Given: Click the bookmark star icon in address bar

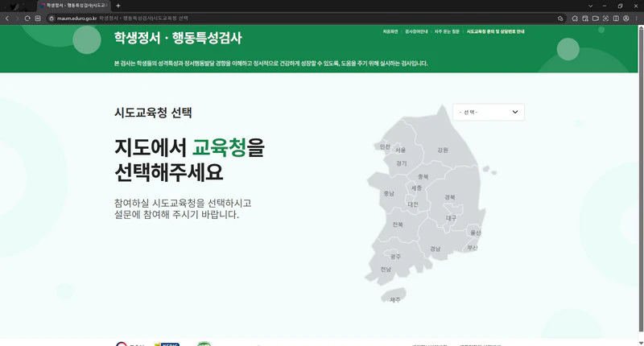Looking at the screenshot, I should [560, 18].
